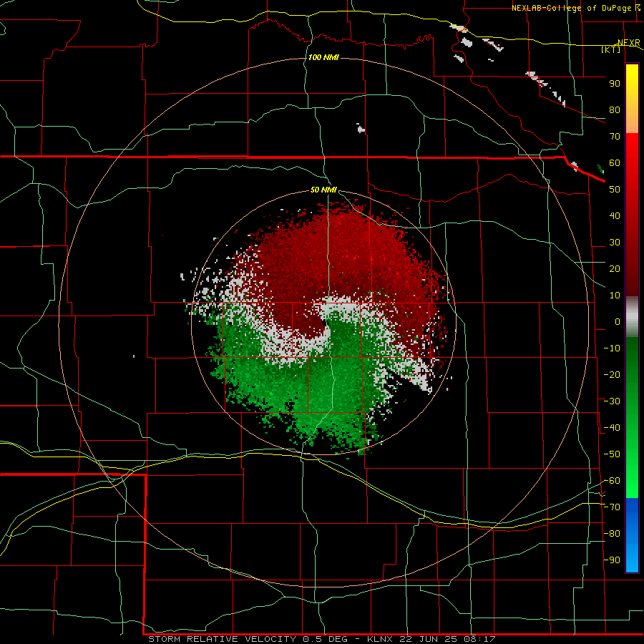The width and height of the screenshot is (644, 644).
Task: Click the -50 value on velocity scale
Action: [x=612, y=454]
